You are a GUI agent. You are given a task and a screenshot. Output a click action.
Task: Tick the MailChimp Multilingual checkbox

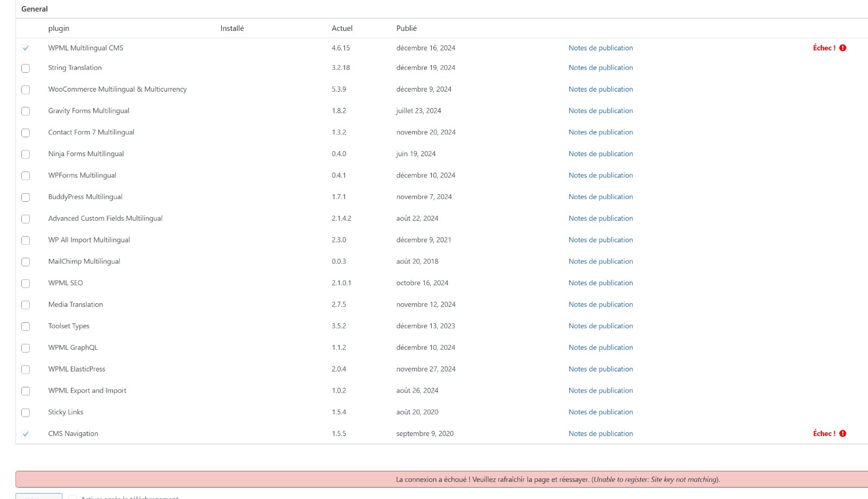point(25,262)
